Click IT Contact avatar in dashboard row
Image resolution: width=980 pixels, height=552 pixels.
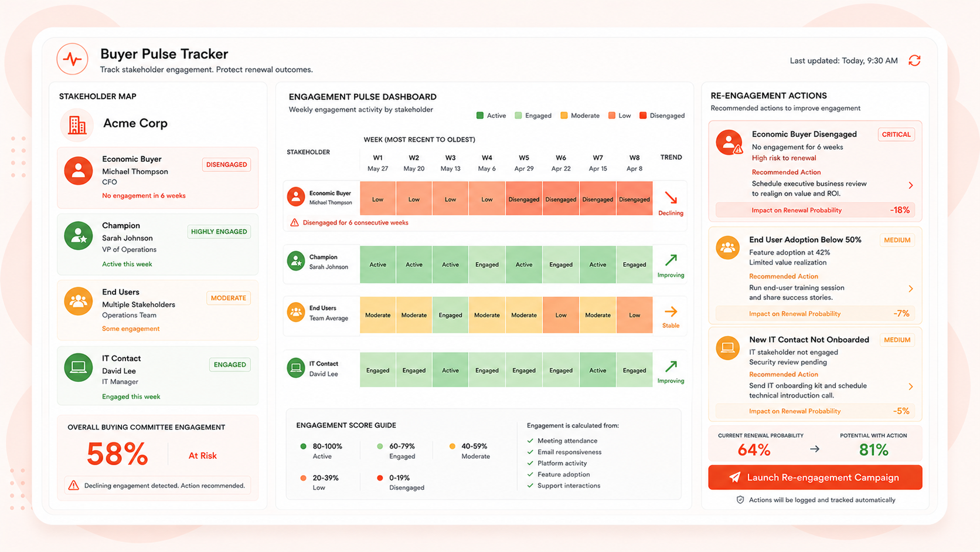coord(296,368)
